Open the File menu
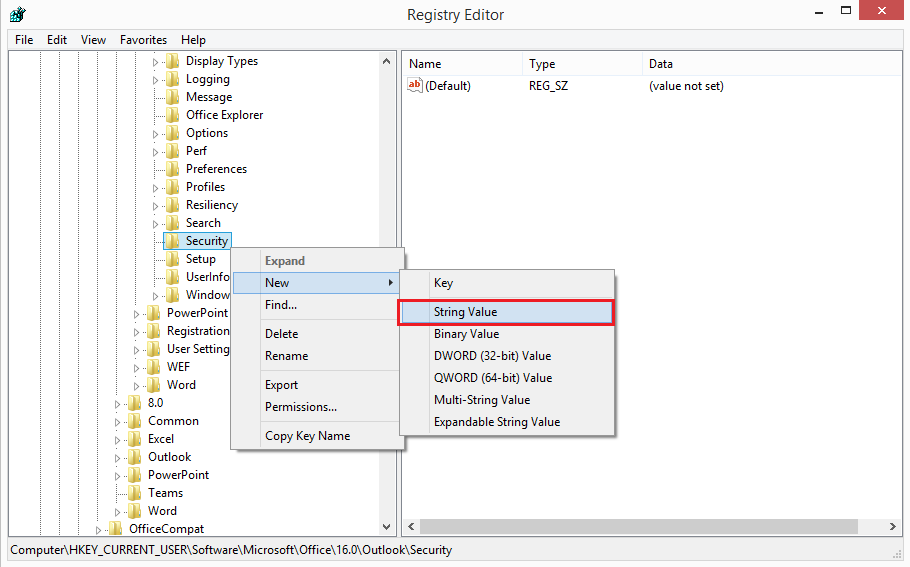The image size is (910, 567). (x=24, y=39)
